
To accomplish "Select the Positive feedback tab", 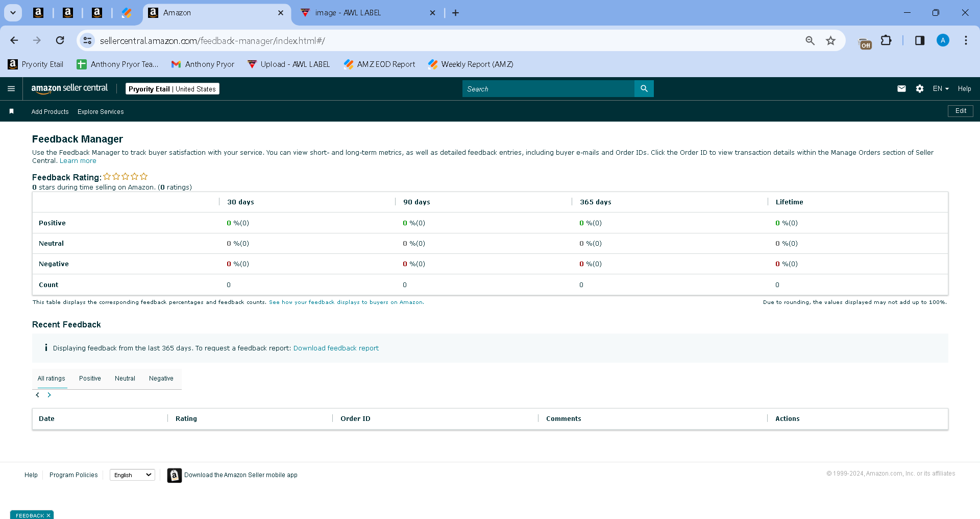I will click(x=90, y=379).
